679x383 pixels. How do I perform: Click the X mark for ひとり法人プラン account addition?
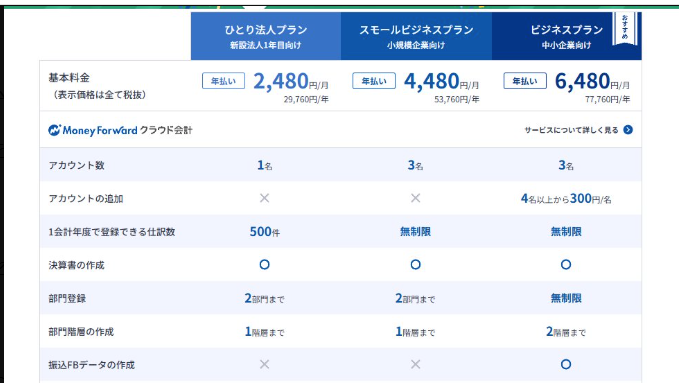(x=264, y=198)
